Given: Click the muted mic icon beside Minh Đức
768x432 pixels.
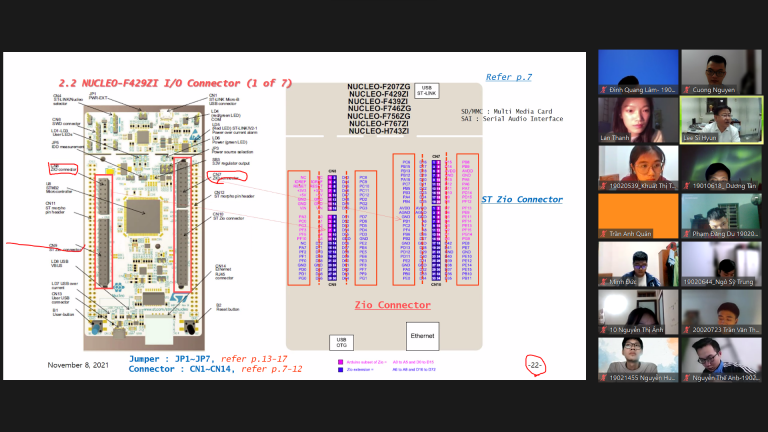Looking at the screenshot, I should coord(604,282).
